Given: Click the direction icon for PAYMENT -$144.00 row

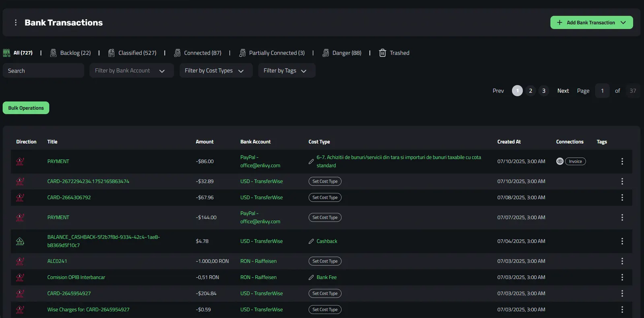Looking at the screenshot, I should (x=20, y=217).
